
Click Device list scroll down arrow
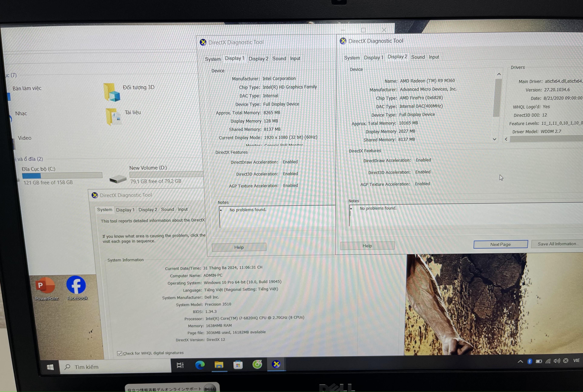(494, 139)
